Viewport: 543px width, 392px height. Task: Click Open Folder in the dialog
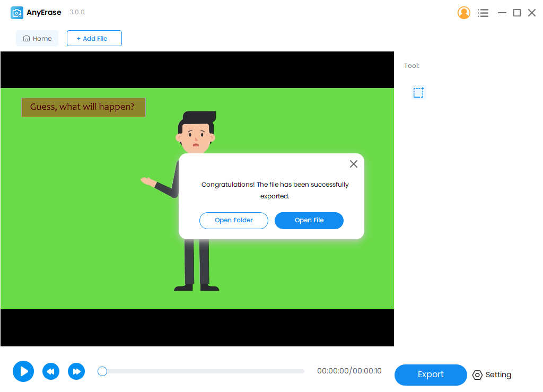234,220
